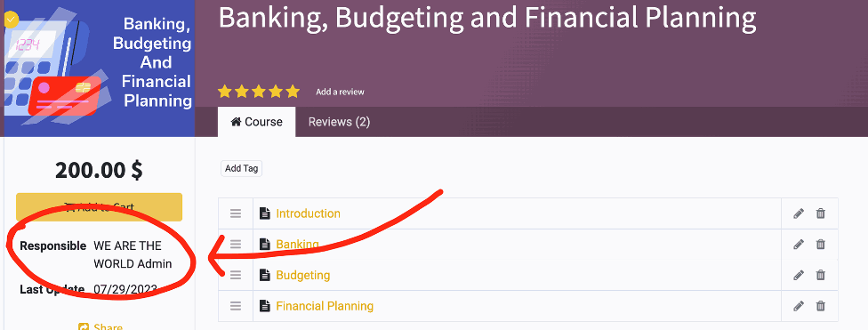Click the pencil icon for Banking

coord(799,245)
